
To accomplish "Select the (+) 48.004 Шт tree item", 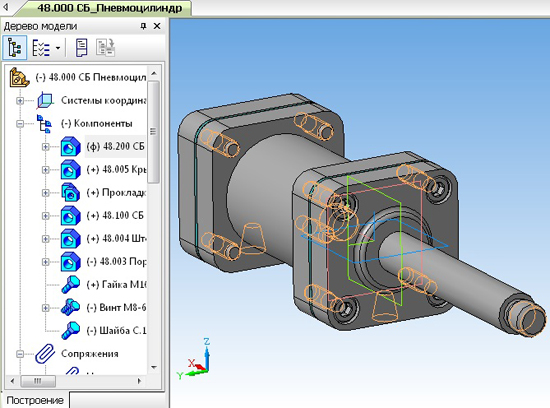I will [x=116, y=239].
